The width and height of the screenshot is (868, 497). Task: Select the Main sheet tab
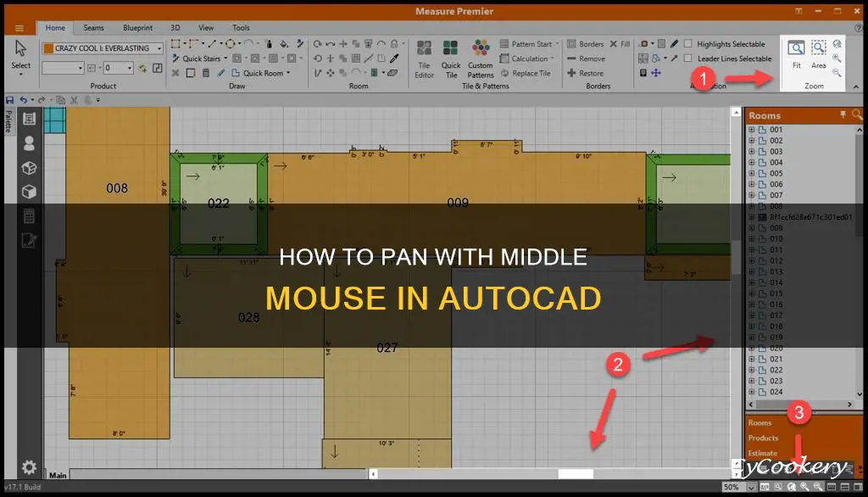(x=57, y=475)
